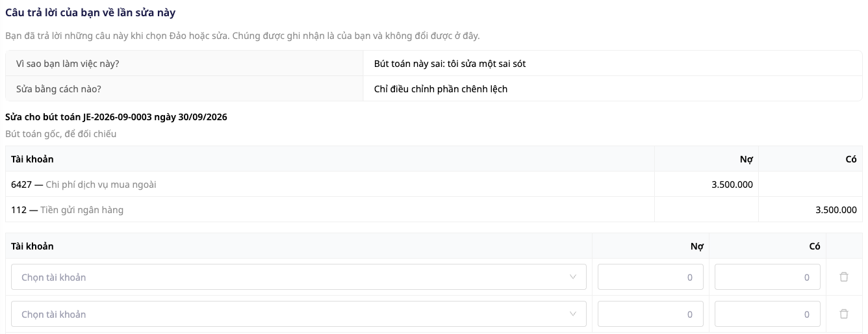This screenshot has height=334, width=868.
Task: Click the "Sửa bằng cách nào?" question
Action: [58, 89]
